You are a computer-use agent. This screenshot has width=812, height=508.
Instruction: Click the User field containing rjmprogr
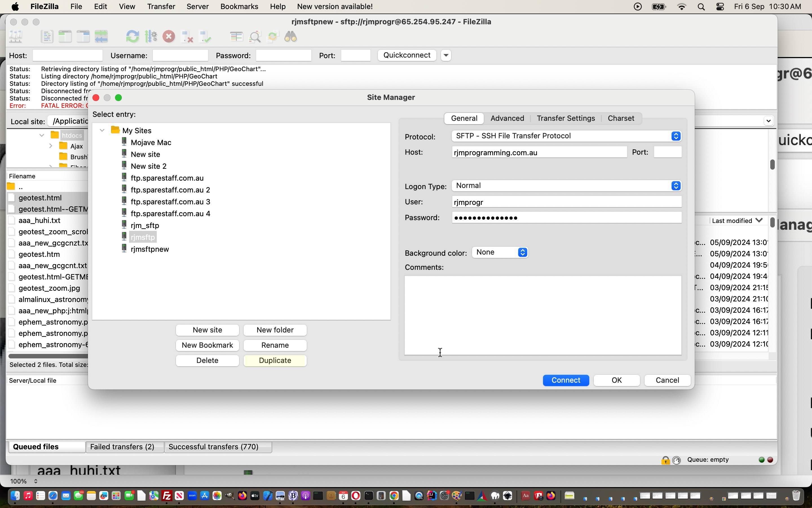click(x=566, y=202)
